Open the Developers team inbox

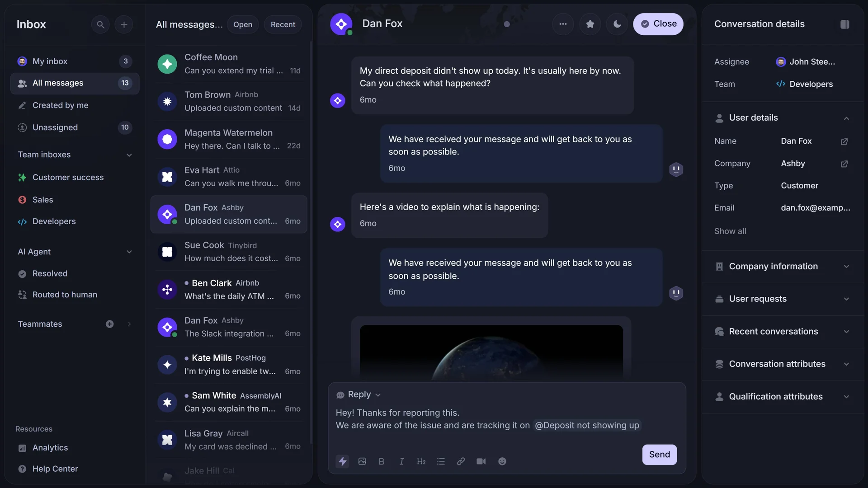tap(54, 221)
